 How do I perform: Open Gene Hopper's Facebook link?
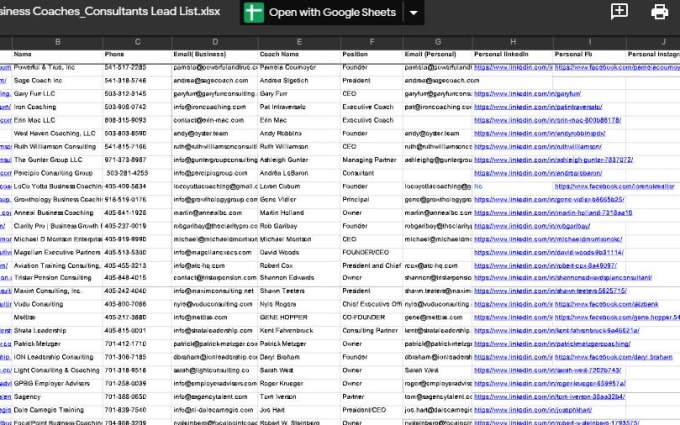[x=617, y=317]
